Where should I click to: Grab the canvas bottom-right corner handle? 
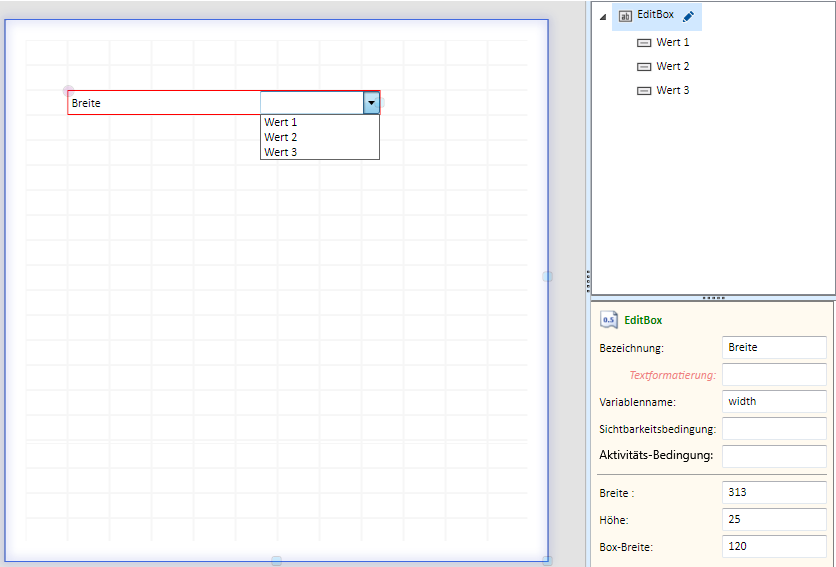point(548,561)
